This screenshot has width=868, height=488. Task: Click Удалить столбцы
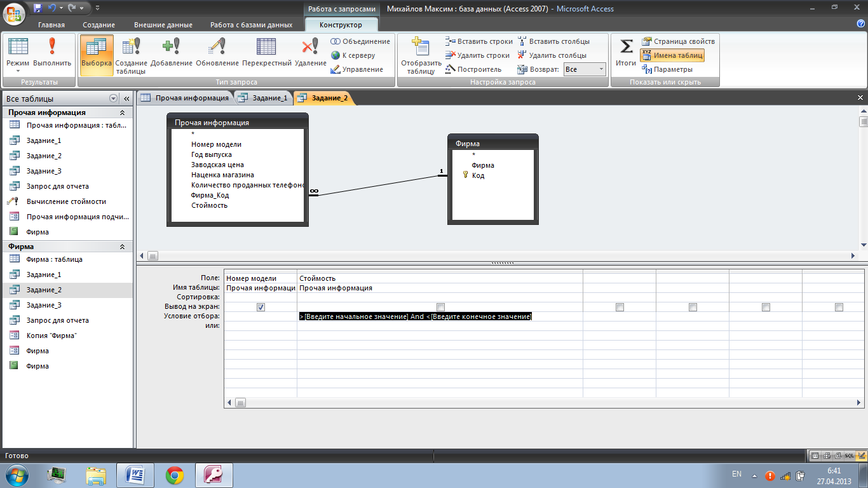click(x=552, y=55)
